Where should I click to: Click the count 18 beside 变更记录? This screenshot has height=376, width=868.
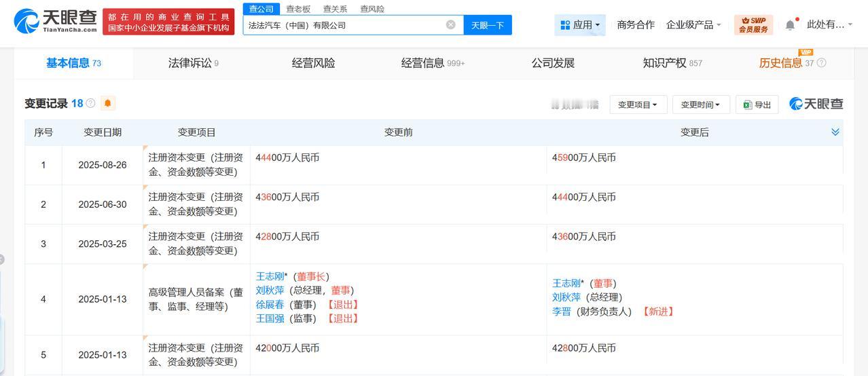click(77, 103)
